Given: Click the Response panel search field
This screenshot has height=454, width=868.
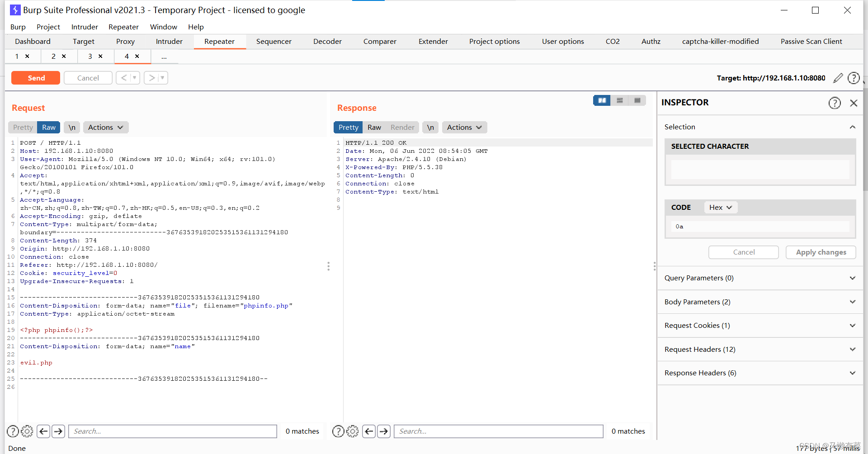Looking at the screenshot, I should (497, 431).
